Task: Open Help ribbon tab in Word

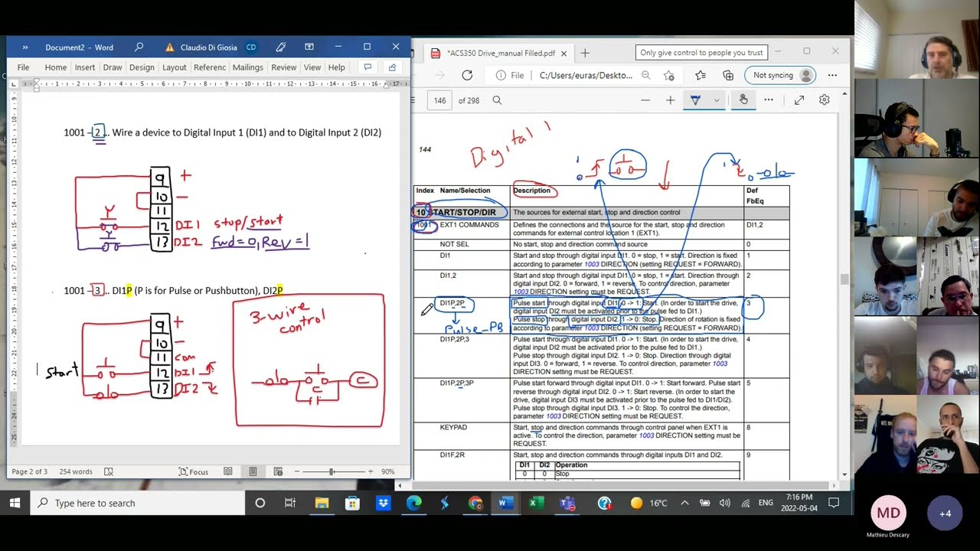Action: click(337, 67)
